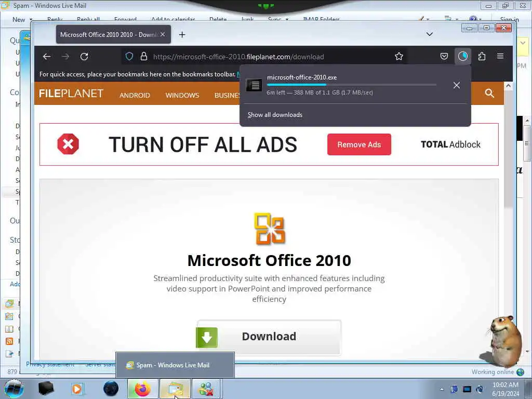This screenshot has width=532, height=399.
Task: Click IMAP Folders in Windows Live Mail toolbar
Action: coord(321,19)
